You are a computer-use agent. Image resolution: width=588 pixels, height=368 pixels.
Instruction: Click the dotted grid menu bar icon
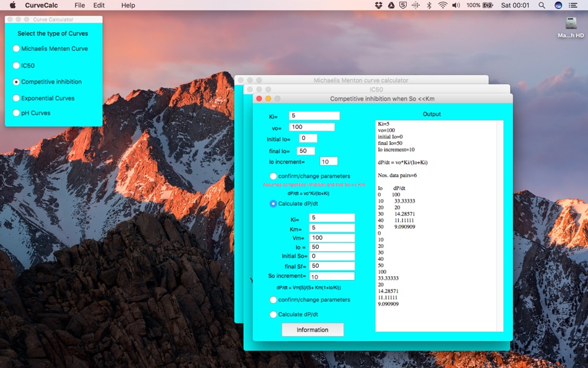(416, 5)
